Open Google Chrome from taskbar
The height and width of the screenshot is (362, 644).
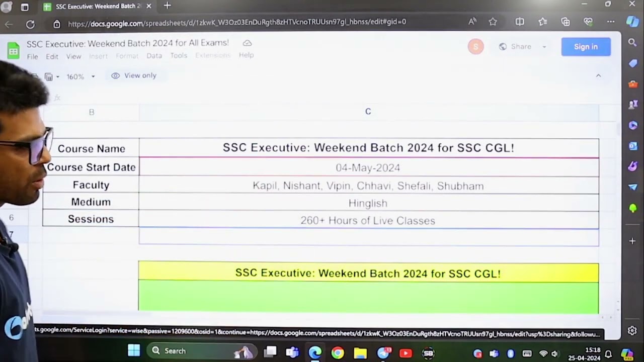tap(338, 353)
